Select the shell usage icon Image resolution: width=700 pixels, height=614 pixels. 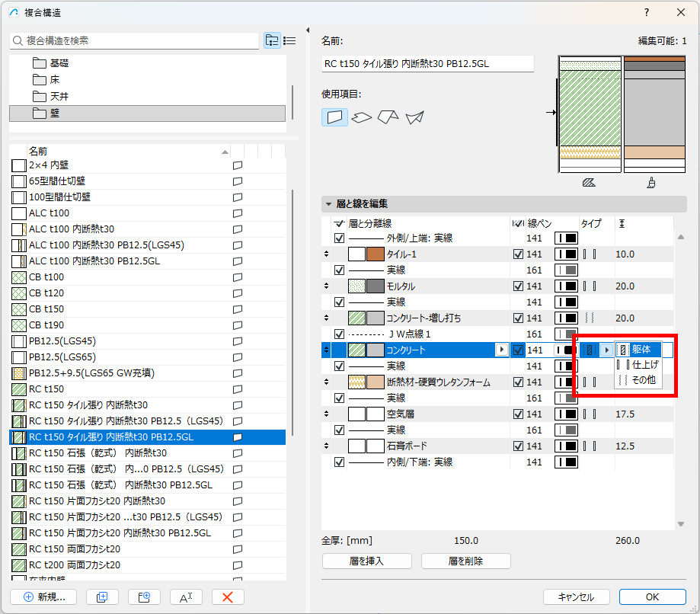coord(414,117)
